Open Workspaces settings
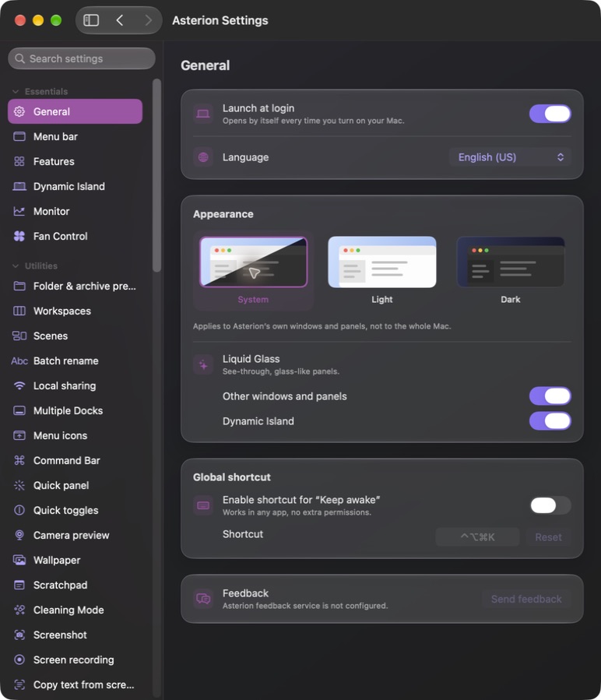 75,311
